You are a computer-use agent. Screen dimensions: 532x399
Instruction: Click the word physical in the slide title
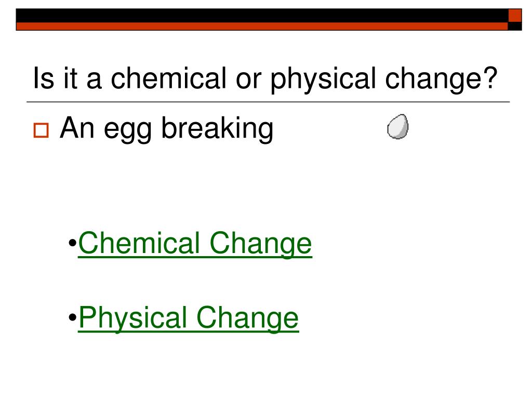coord(323,79)
